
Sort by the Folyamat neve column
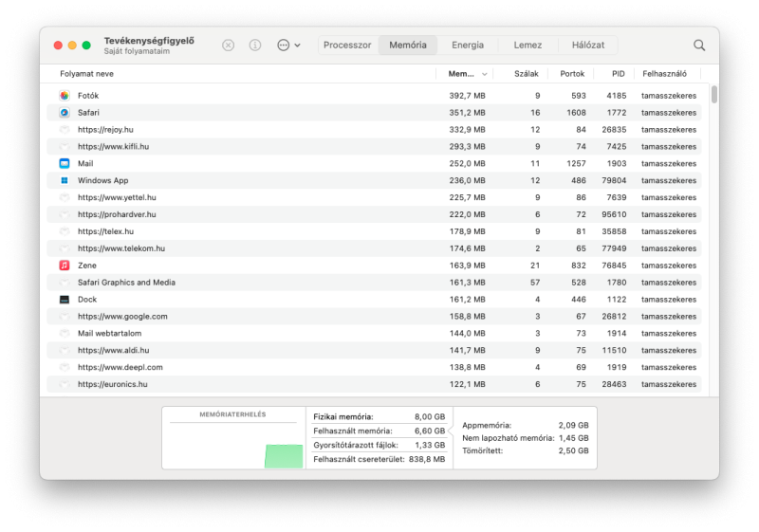coord(86,74)
